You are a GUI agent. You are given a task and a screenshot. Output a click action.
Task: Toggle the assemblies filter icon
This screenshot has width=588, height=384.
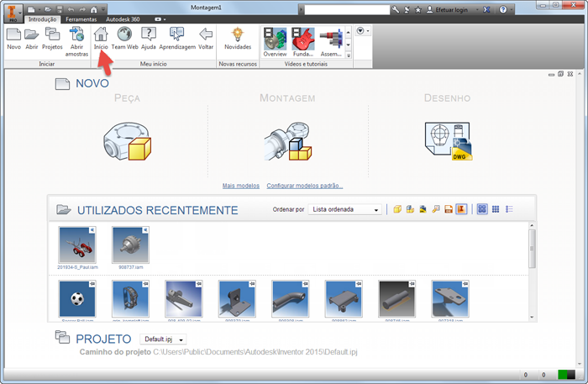tap(410, 209)
